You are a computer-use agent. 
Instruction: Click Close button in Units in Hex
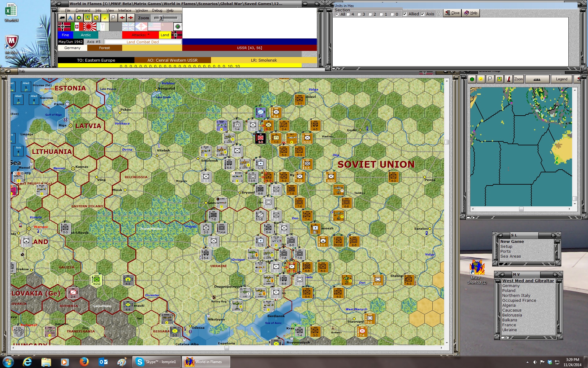point(452,13)
